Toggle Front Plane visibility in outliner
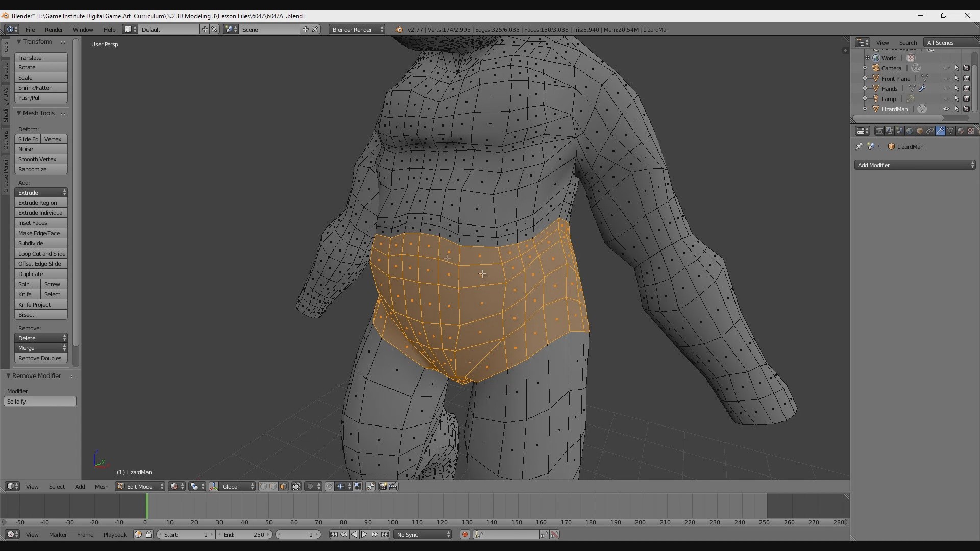 [x=946, y=78]
